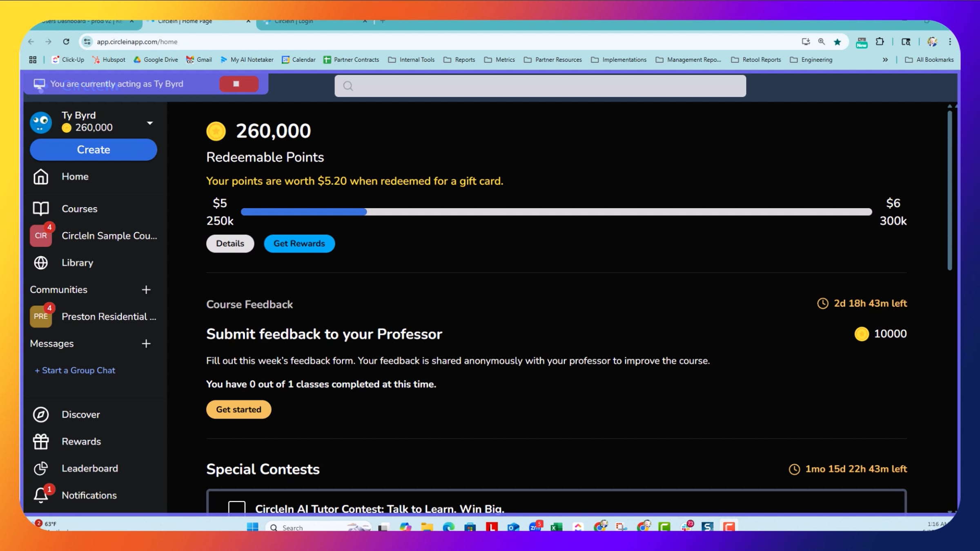Add a new community with plus

click(146, 290)
